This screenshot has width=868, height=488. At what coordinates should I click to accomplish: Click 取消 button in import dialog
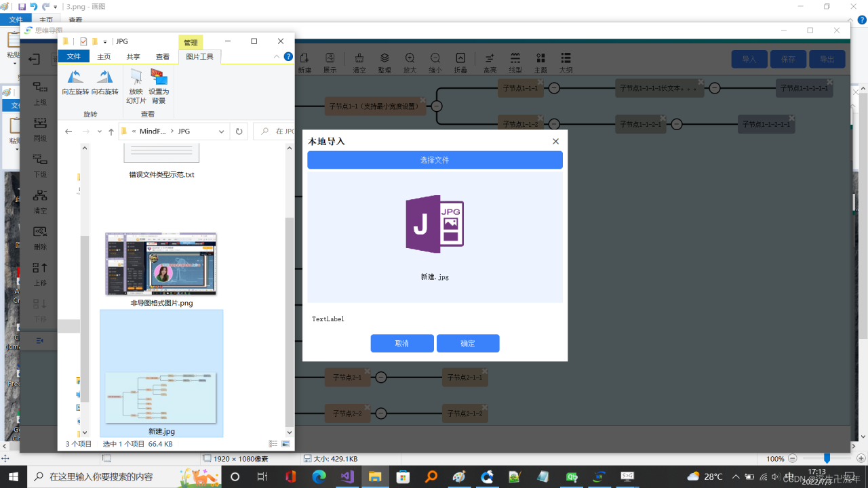click(x=402, y=344)
